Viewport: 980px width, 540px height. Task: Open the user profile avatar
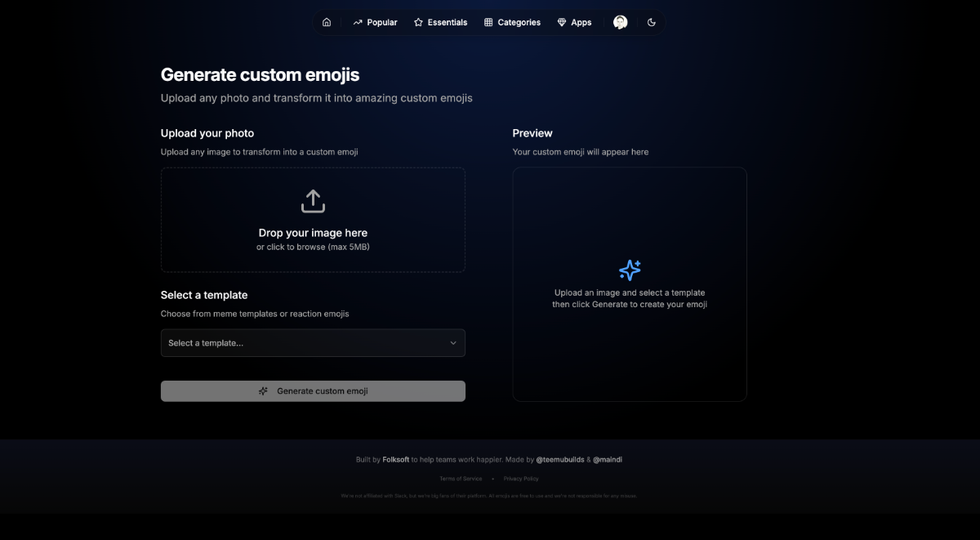click(620, 23)
